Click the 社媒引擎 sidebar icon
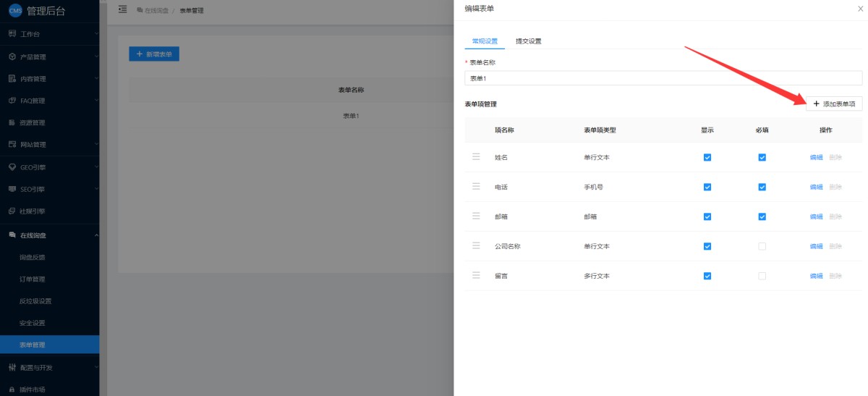 click(12, 211)
